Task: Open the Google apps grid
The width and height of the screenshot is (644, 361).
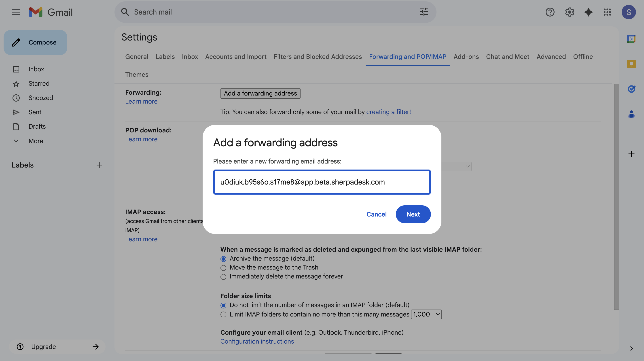Action: point(607,12)
